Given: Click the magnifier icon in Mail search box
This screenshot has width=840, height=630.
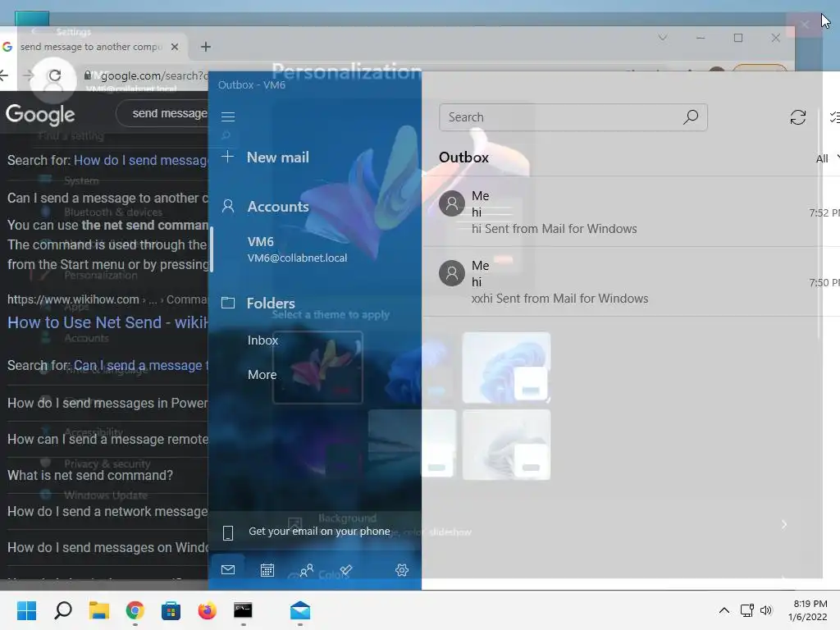Looking at the screenshot, I should 691,116.
